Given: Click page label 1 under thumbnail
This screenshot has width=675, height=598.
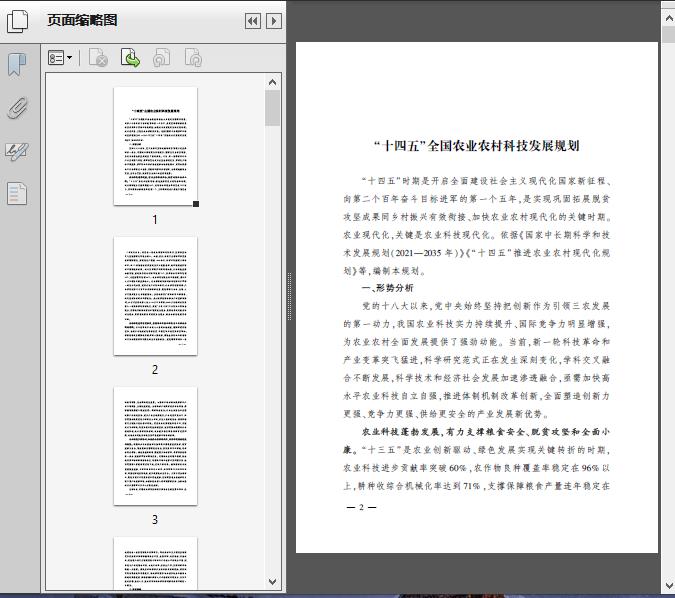Looking at the screenshot, I should coord(155,220).
